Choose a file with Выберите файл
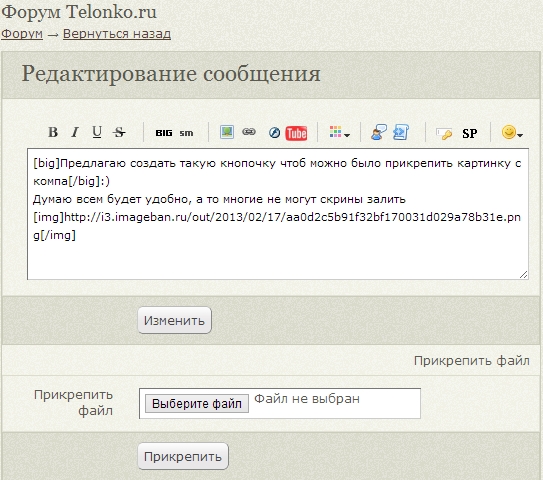Screen dimensions: 543x480 (x=197, y=403)
